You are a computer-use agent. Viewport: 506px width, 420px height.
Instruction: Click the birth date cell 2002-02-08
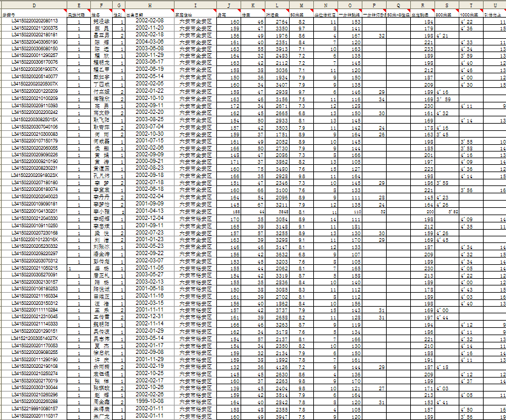click(150, 21)
